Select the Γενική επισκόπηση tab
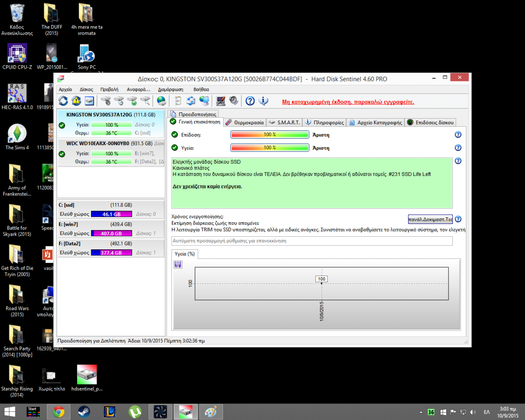The image size is (525, 420). [196, 122]
